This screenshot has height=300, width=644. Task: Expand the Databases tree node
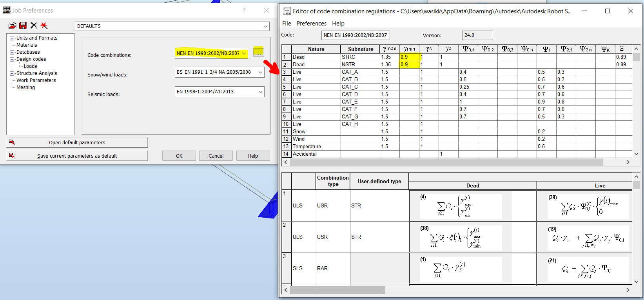12,52
